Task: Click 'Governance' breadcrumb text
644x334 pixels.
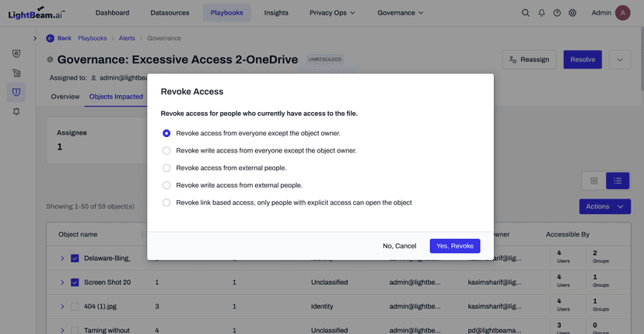Action: click(x=164, y=38)
